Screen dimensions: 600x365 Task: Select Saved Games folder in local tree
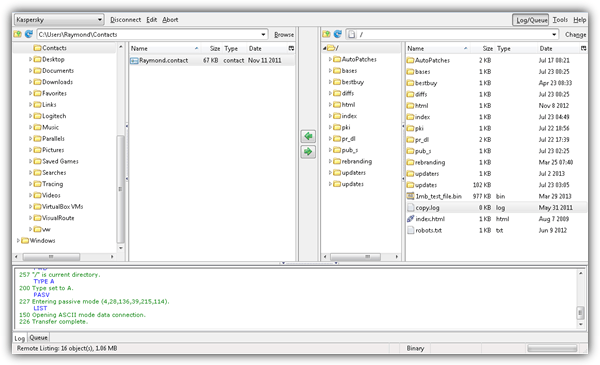[60, 161]
